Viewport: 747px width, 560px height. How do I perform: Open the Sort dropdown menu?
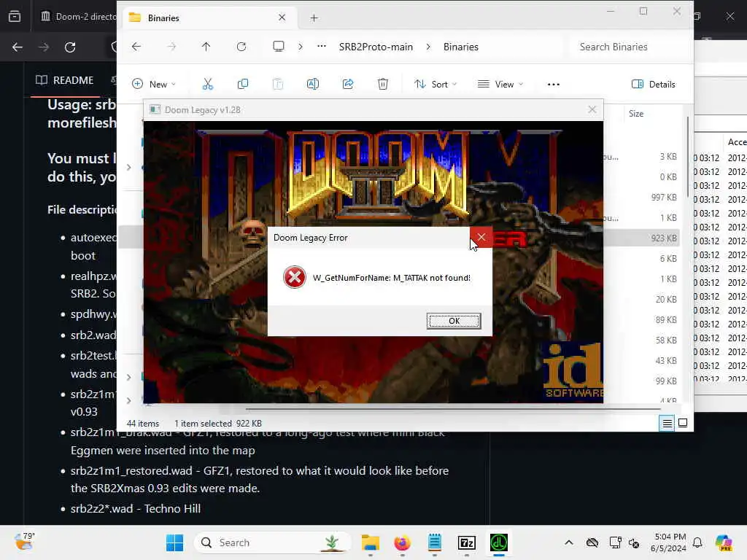[435, 85]
